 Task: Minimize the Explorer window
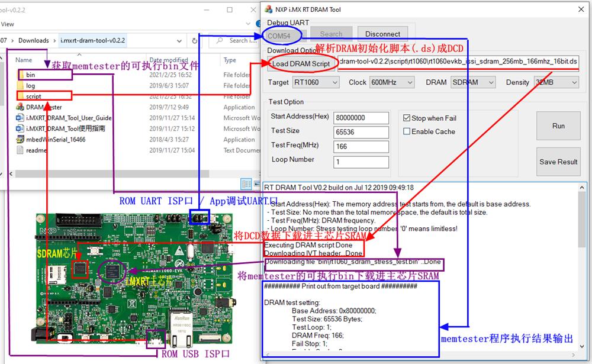[x=207, y=10]
